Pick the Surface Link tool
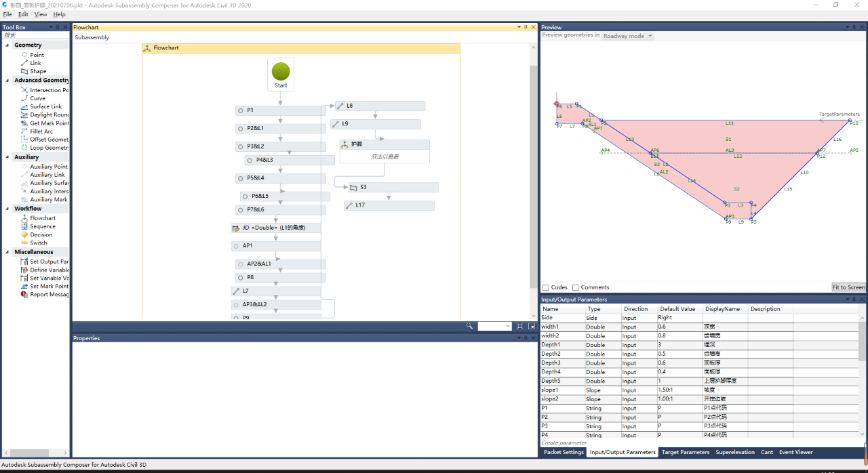 coord(45,106)
